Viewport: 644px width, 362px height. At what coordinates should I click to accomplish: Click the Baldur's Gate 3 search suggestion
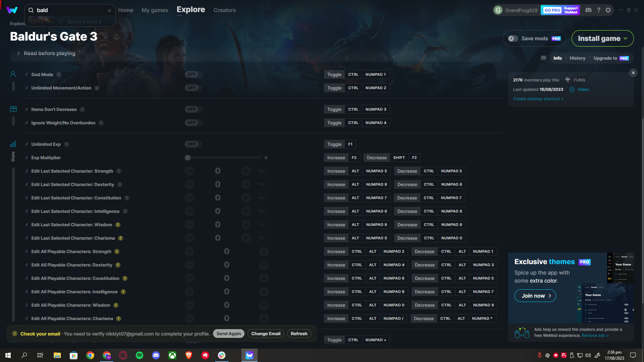click(70, 22)
